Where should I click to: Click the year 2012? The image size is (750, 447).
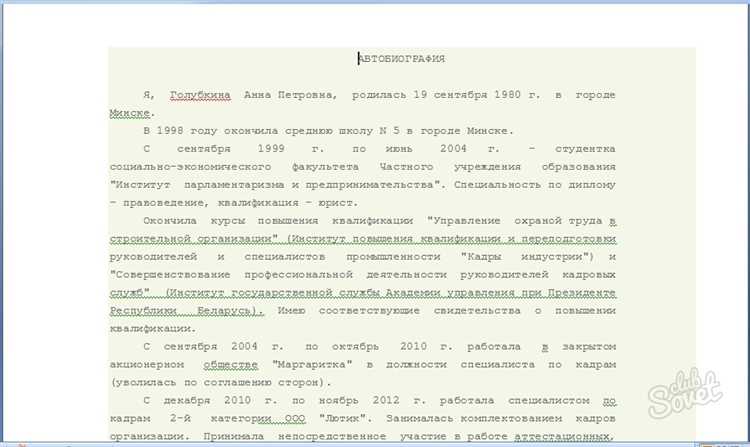(386, 401)
